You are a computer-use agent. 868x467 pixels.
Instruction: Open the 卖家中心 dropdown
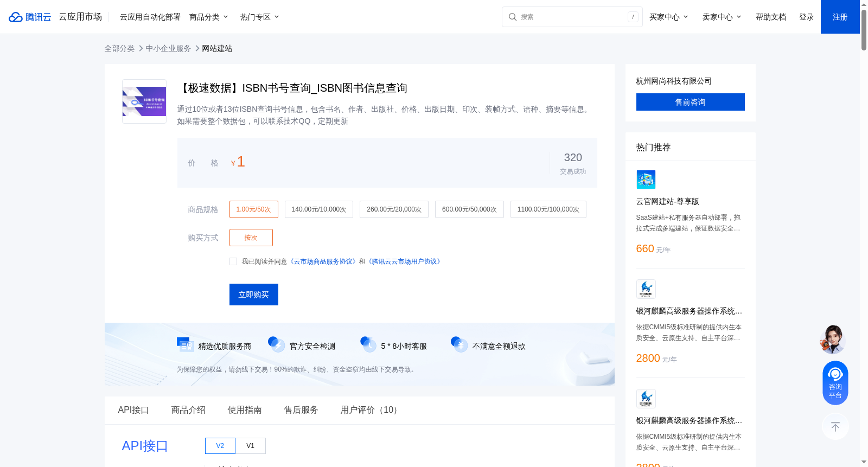722,17
